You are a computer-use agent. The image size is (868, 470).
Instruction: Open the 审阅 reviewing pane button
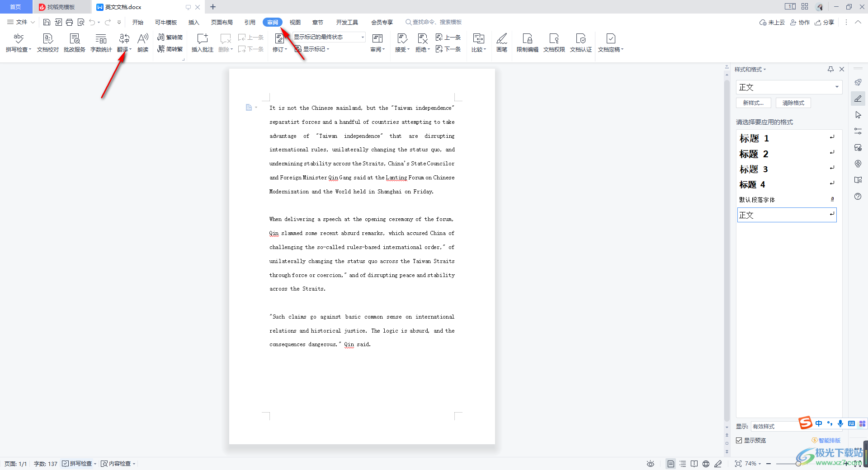(377, 43)
